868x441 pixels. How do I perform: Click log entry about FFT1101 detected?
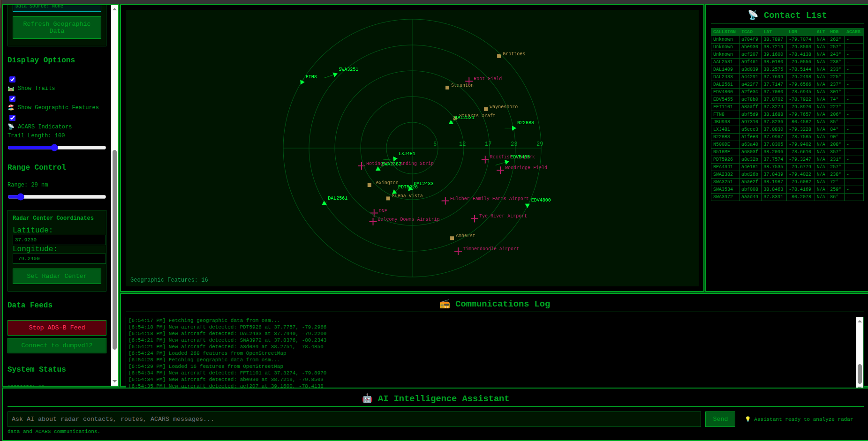pos(227,373)
